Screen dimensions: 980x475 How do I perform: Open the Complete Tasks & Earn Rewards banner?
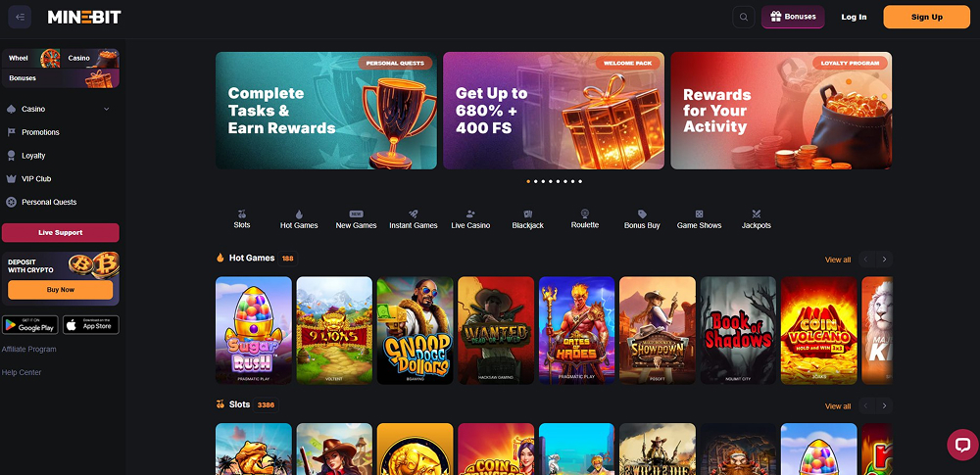pyautogui.click(x=326, y=111)
